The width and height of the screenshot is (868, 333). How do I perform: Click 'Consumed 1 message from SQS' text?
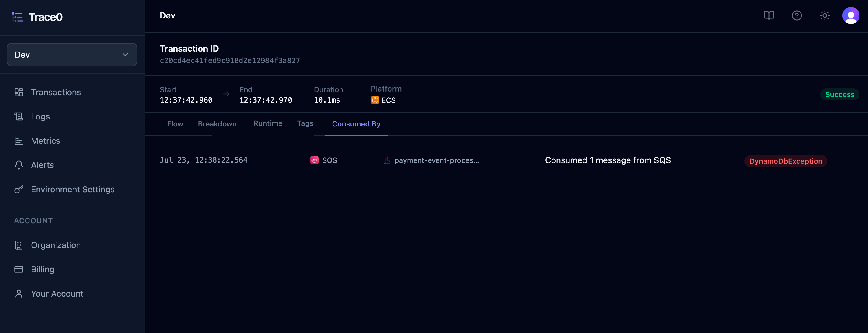[608, 160]
